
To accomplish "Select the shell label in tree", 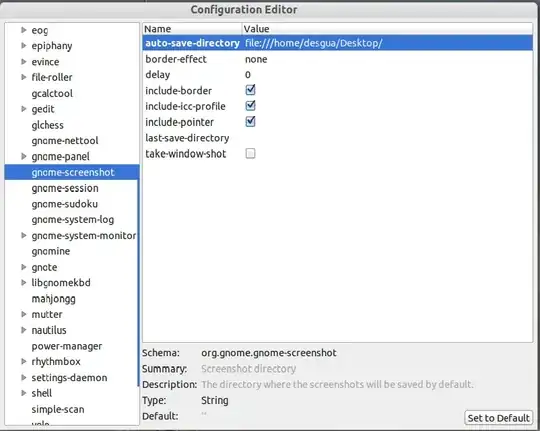I will point(42,393).
